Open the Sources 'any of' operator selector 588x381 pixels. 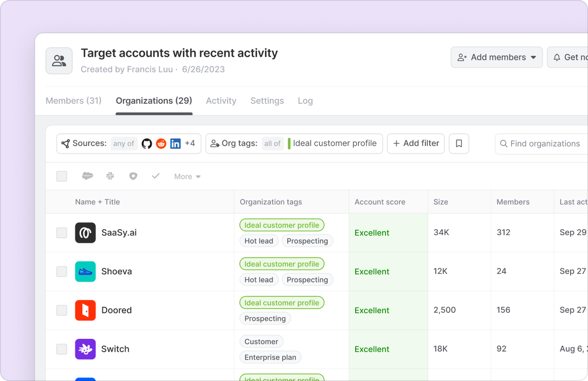click(x=124, y=143)
